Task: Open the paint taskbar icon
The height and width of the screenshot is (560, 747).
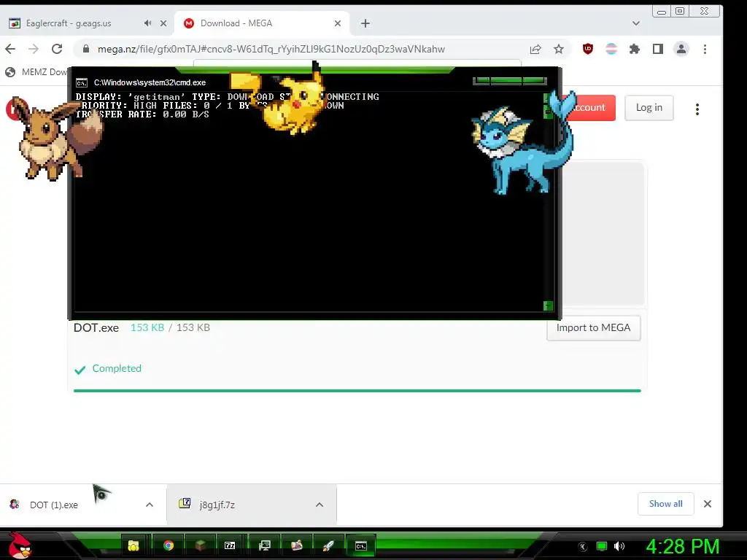Action: (296, 545)
